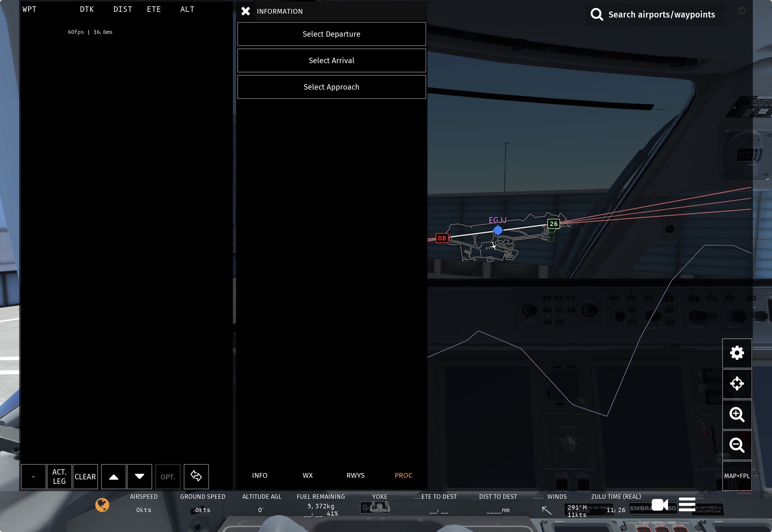Close the Information panel
772x532 pixels.
[246, 11]
